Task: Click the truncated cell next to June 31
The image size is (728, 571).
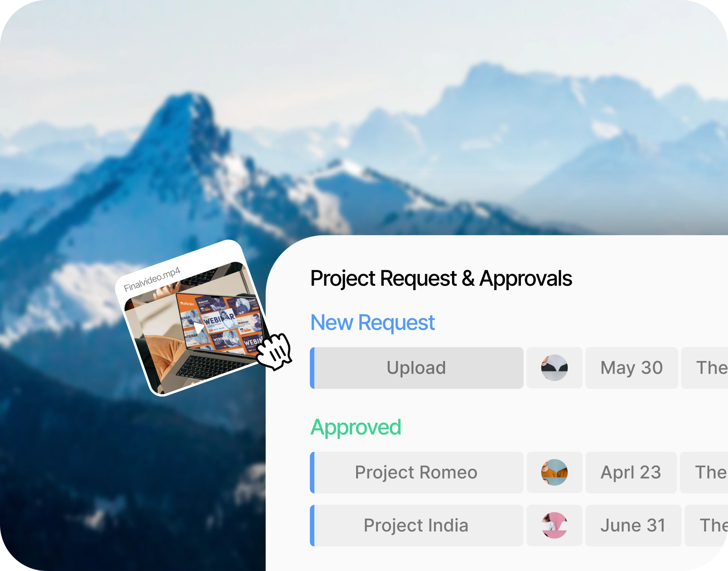Action: (x=706, y=525)
